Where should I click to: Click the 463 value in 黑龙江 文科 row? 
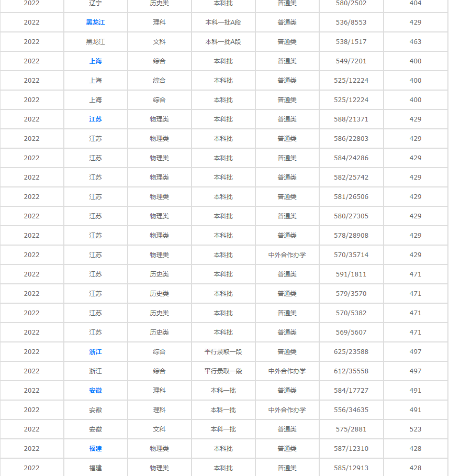pos(416,42)
